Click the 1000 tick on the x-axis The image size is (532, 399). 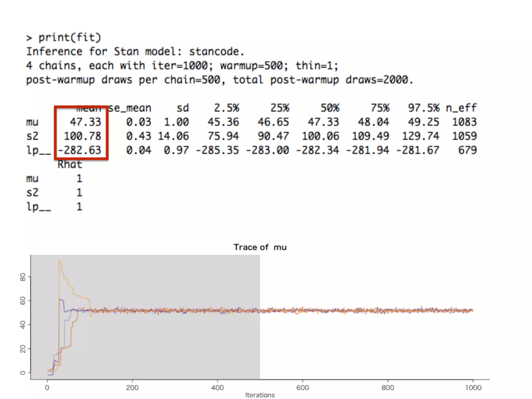coord(473,388)
